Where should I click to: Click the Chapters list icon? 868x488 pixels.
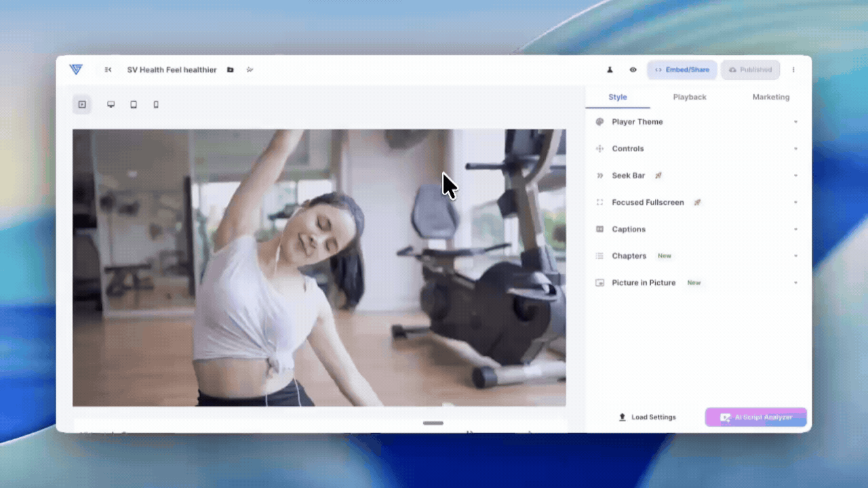pyautogui.click(x=599, y=256)
